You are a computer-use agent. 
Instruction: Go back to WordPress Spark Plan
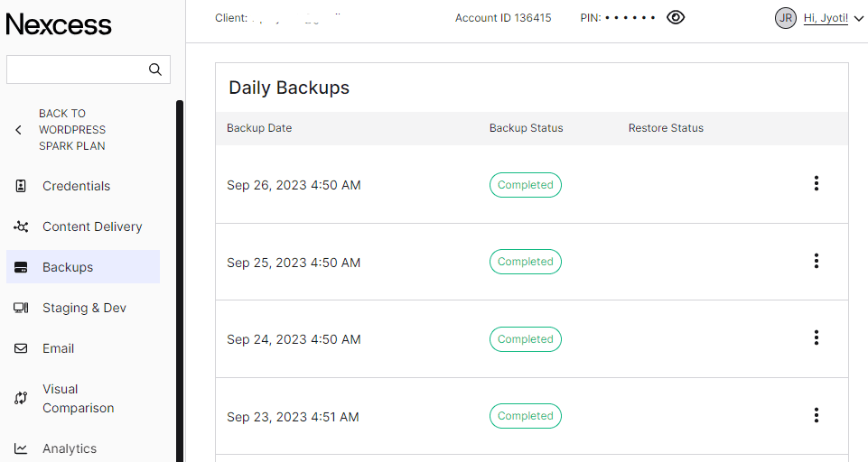tap(72, 129)
